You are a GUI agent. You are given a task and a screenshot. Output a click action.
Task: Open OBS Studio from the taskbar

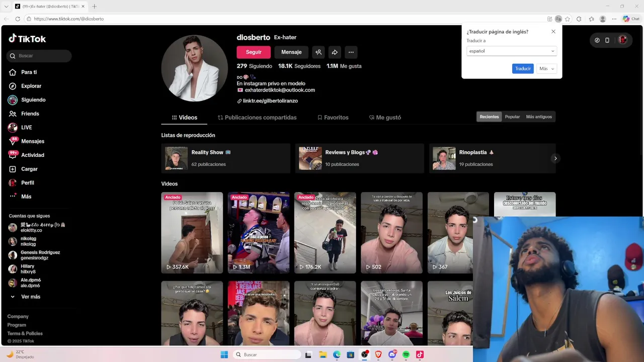point(364,354)
